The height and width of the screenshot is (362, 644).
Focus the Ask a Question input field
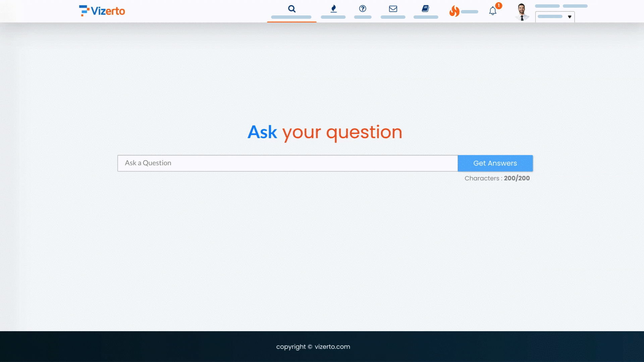click(x=287, y=163)
